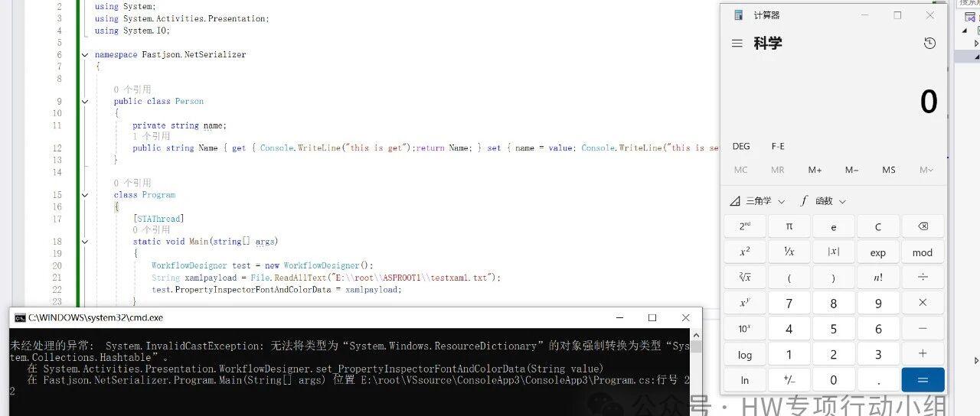Collapse the Program class block
980x416 pixels.
(85, 195)
